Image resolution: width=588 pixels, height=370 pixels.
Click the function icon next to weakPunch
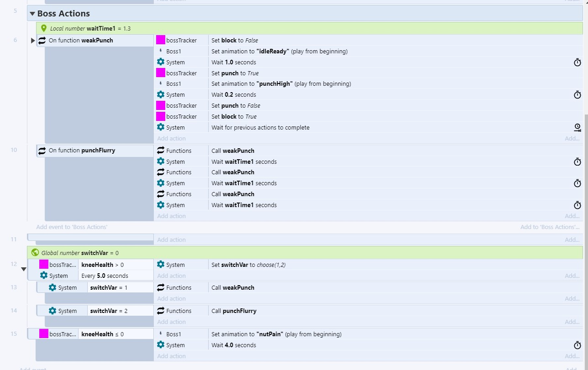(42, 40)
